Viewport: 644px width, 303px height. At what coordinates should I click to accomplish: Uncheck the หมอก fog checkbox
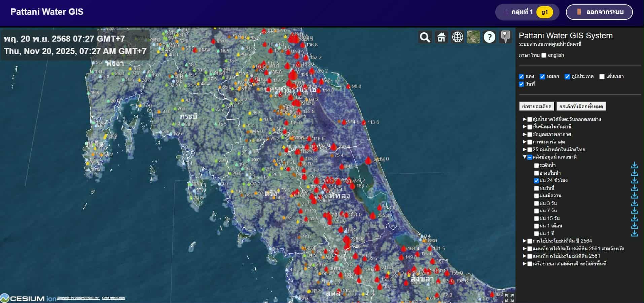tap(542, 77)
